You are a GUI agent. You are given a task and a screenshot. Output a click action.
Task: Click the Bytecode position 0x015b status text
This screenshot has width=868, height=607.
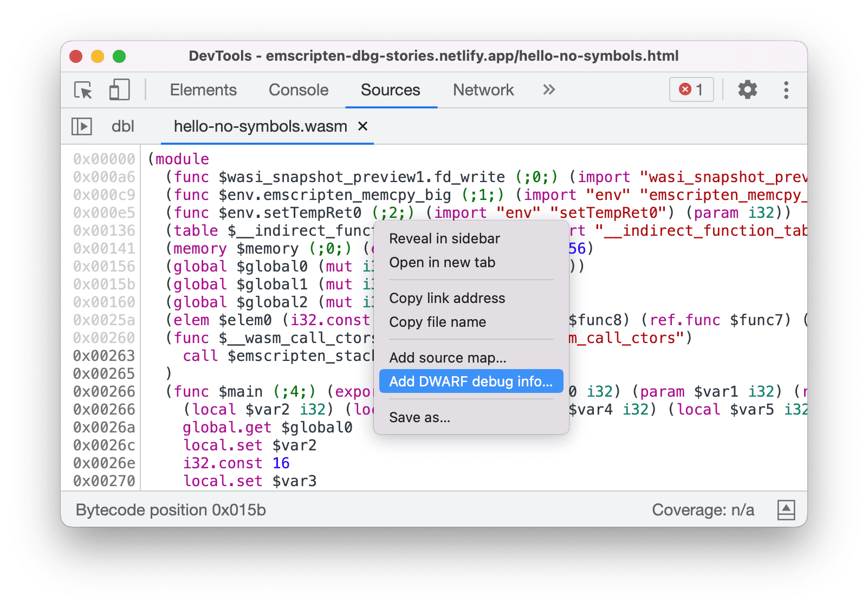(x=173, y=509)
